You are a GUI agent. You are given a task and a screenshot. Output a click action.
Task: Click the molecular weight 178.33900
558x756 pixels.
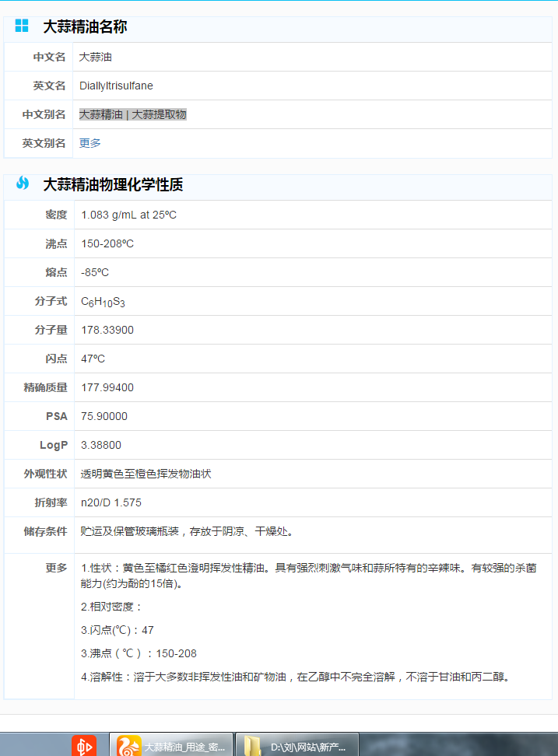click(107, 330)
